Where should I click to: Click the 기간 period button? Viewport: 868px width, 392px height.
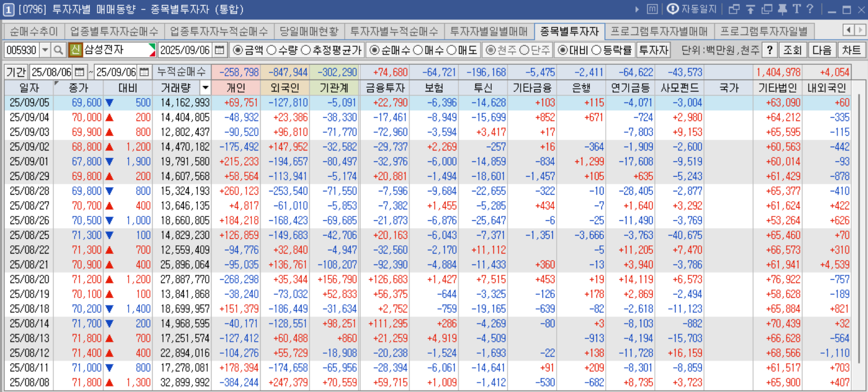point(16,72)
